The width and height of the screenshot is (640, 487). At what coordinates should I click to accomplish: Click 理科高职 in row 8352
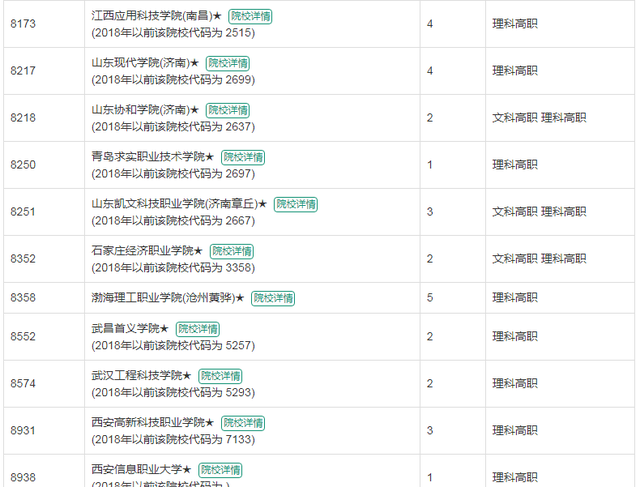[564, 258]
